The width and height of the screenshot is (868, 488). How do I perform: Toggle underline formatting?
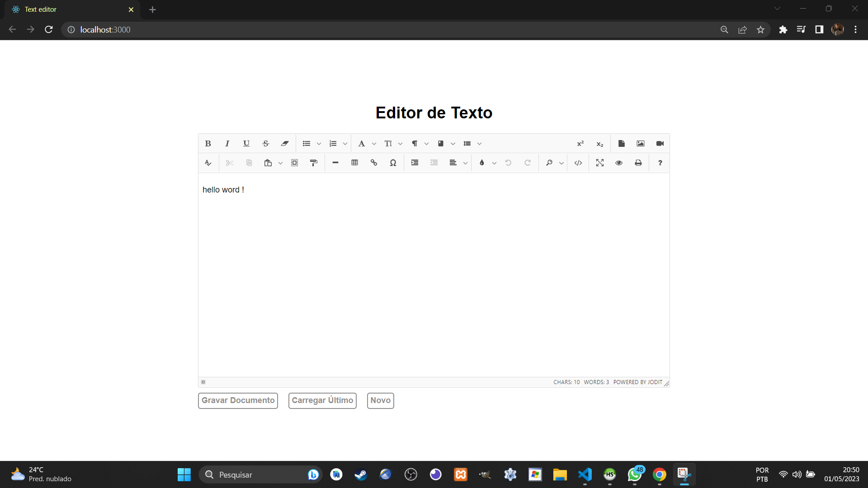click(x=246, y=144)
